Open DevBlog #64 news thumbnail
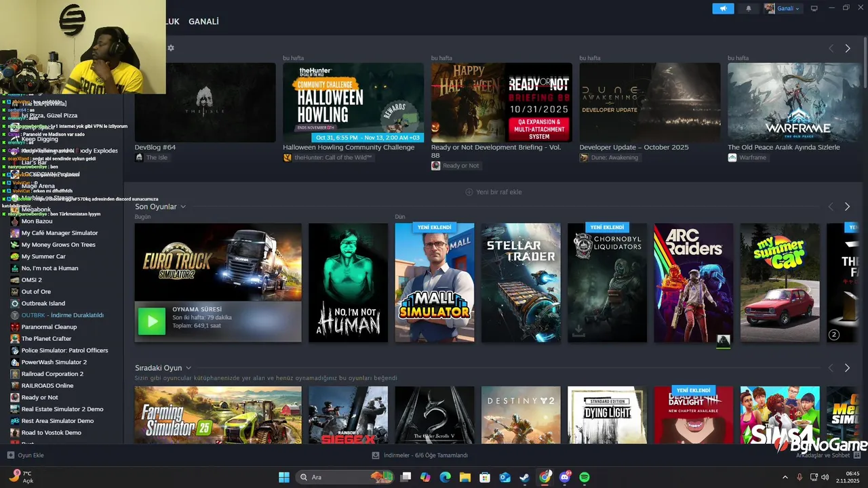Viewport: 868px width, 488px height. pyautogui.click(x=205, y=102)
